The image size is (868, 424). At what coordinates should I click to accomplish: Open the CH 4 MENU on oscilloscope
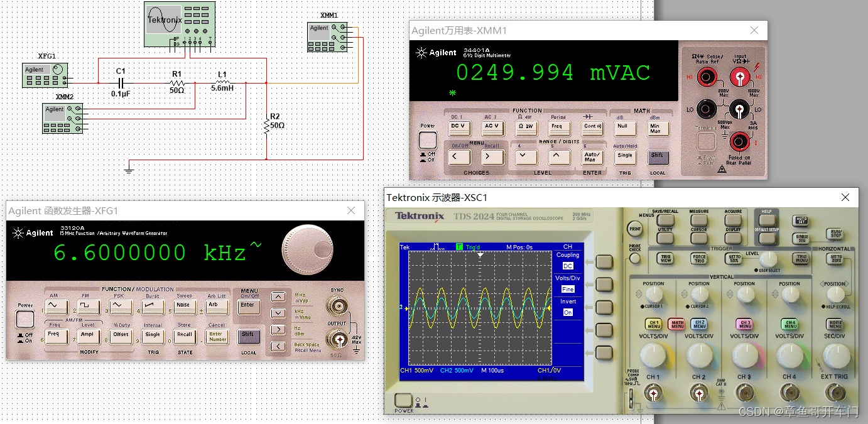[x=789, y=324]
